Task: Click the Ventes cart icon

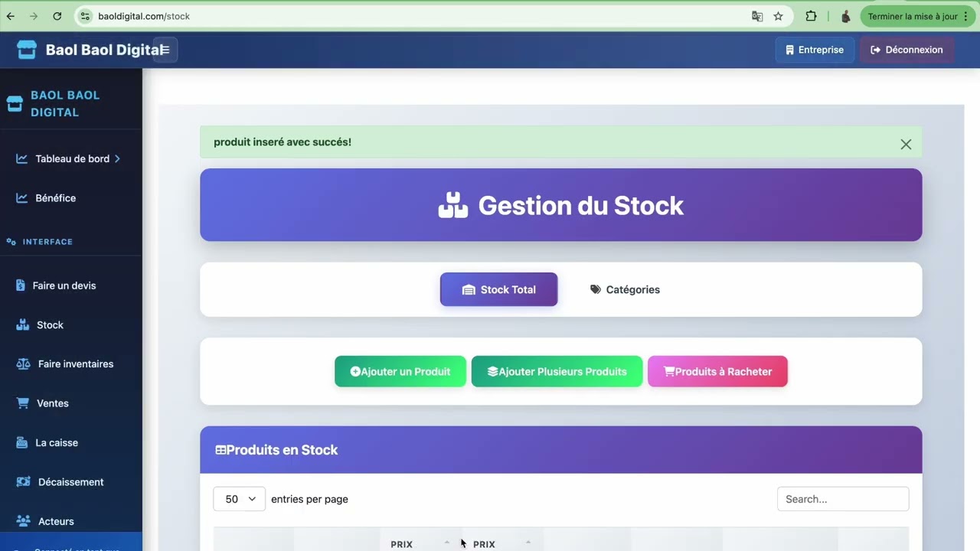Action: 22,403
